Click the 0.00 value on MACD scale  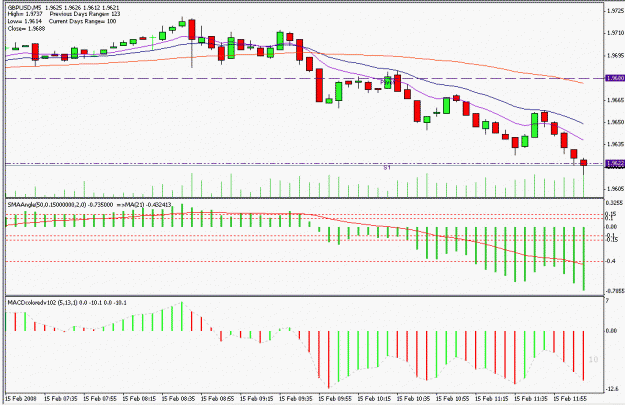(x=611, y=331)
